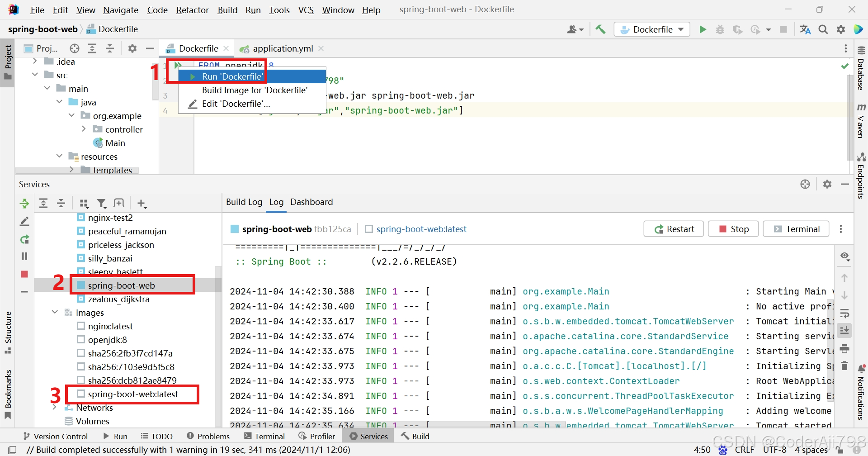Collapse the java folder in project tree
Viewport: 868px width, 456px height.
click(x=59, y=102)
